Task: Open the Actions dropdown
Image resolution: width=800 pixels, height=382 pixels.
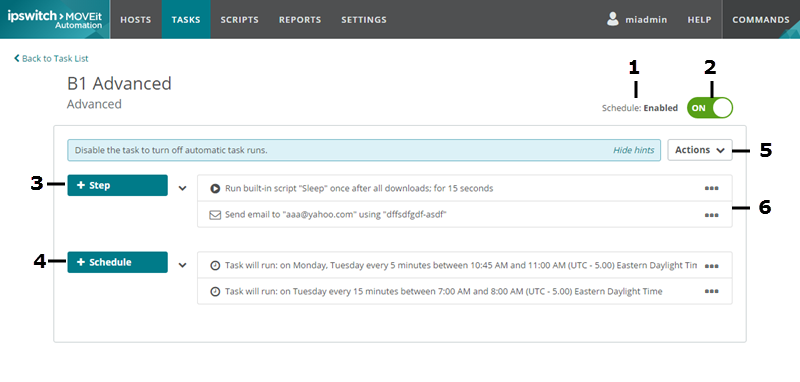Action: coord(699,150)
